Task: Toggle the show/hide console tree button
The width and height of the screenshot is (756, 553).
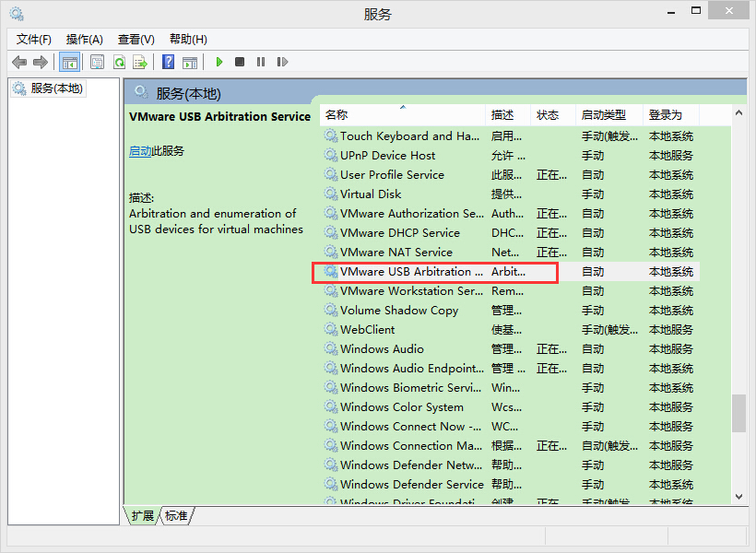Action: (69, 62)
